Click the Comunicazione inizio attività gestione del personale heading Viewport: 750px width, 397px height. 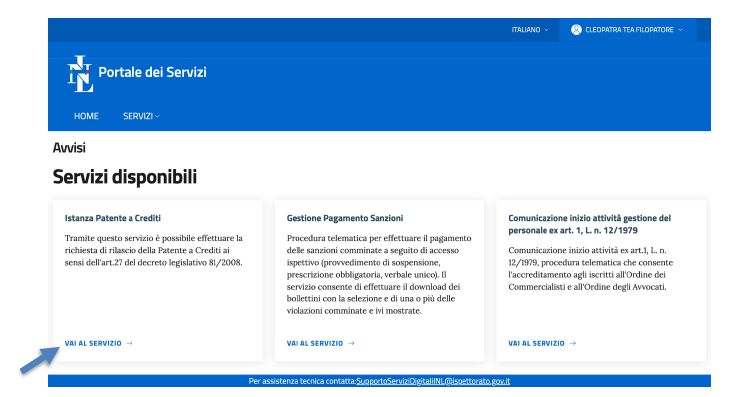[x=589, y=224]
